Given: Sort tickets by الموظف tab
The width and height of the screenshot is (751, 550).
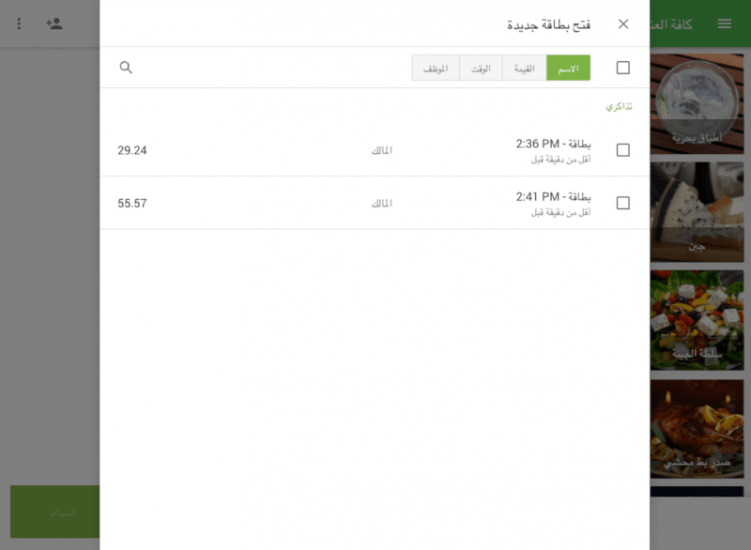Looking at the screenshot, I should pos(435,68).
